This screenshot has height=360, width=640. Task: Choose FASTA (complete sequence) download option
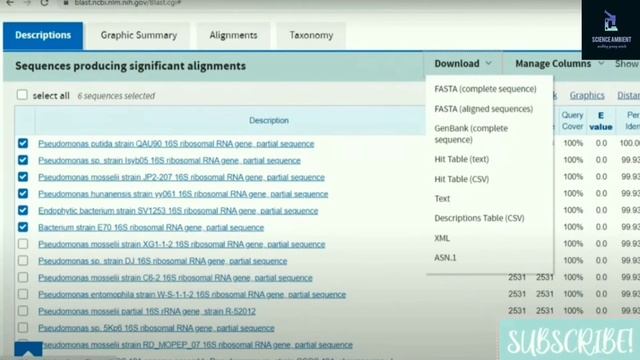(485, 89)
